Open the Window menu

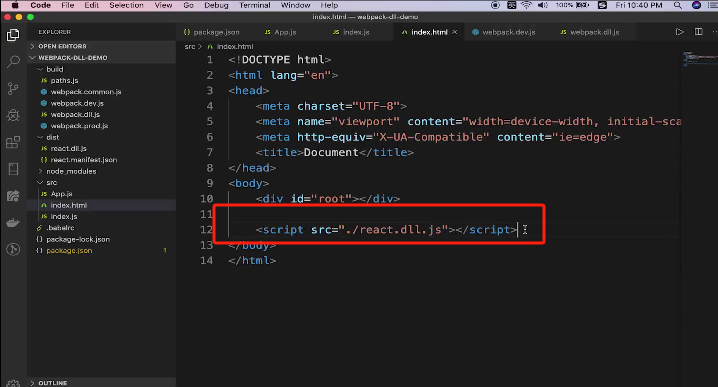295,5
